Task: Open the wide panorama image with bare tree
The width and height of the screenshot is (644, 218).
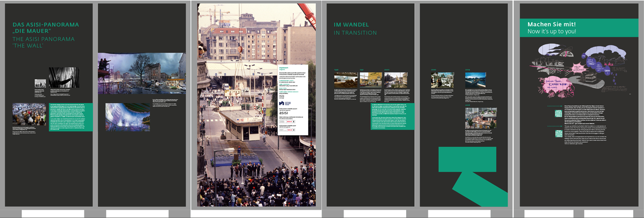Action: click(x=142, y=73)
